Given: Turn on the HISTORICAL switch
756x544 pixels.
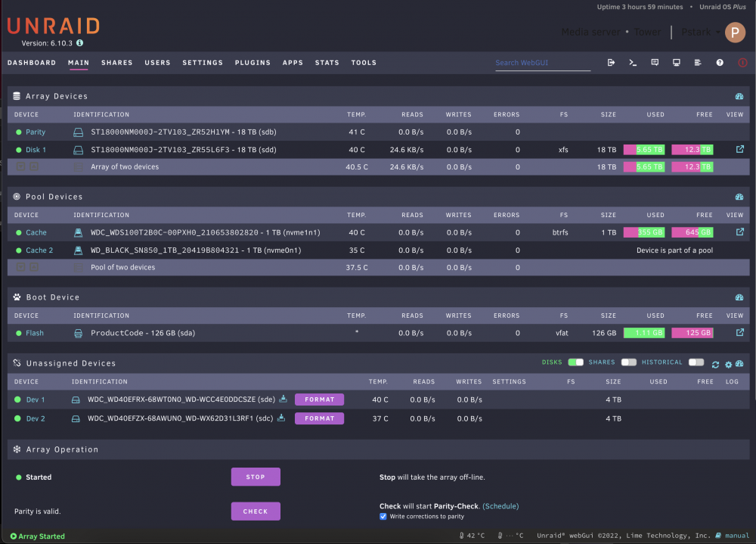Looking at the screenshot, I should click(696, 362).
